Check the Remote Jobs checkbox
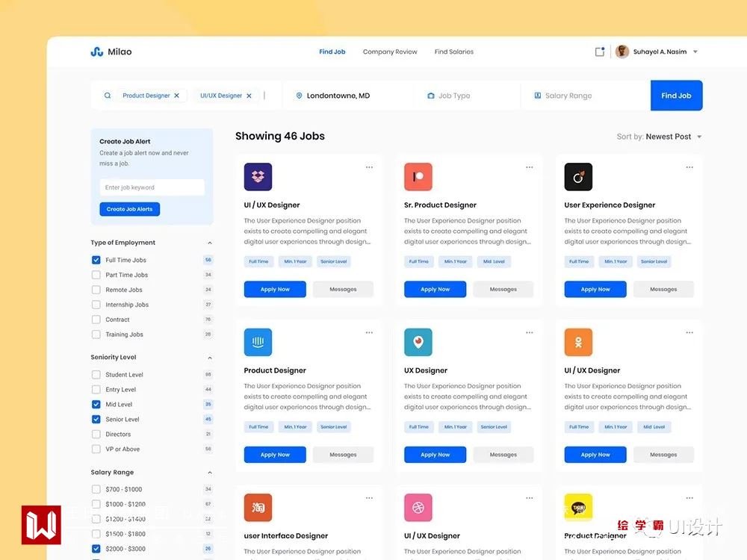This screenshot has height=560, width=747. pyautogui.click(x=96, y=290)
